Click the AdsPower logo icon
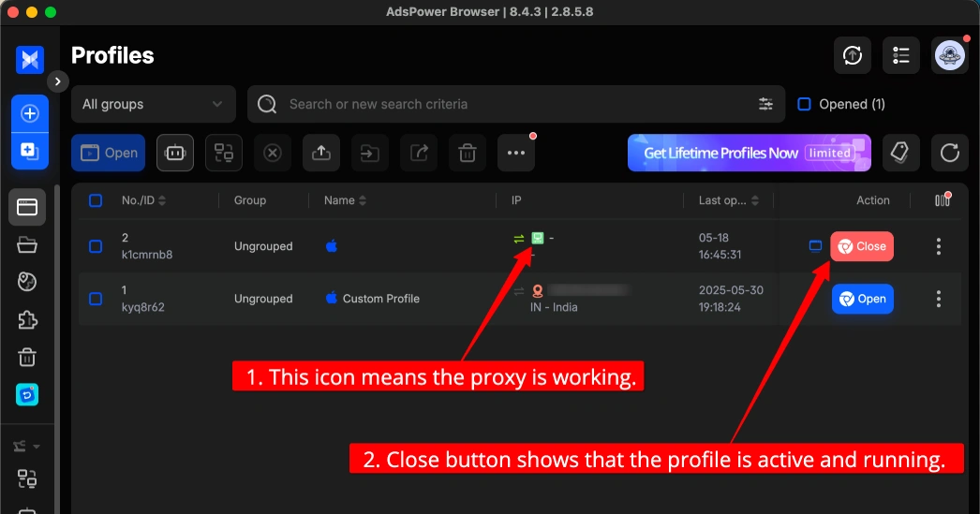This screenshot has height=514, width=980. [29, 60]
